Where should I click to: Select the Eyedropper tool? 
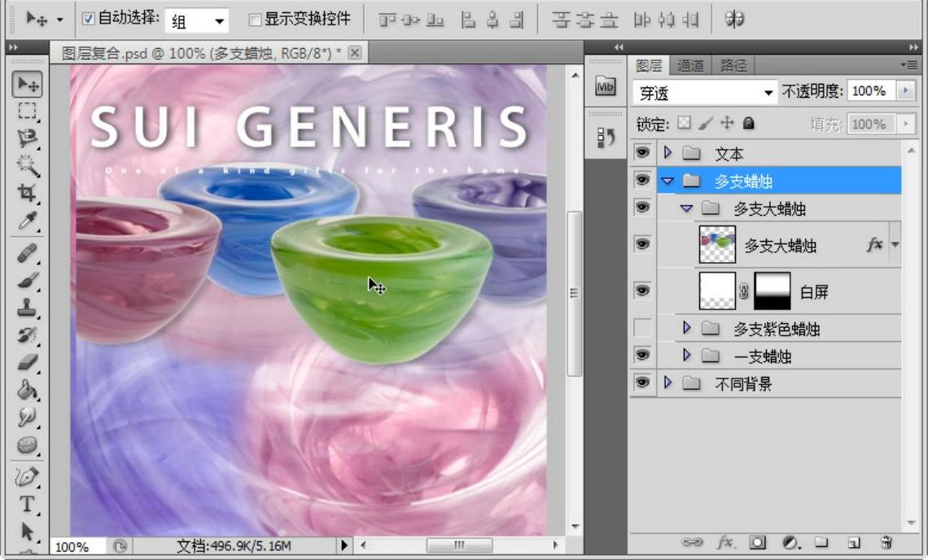[27, 221]
